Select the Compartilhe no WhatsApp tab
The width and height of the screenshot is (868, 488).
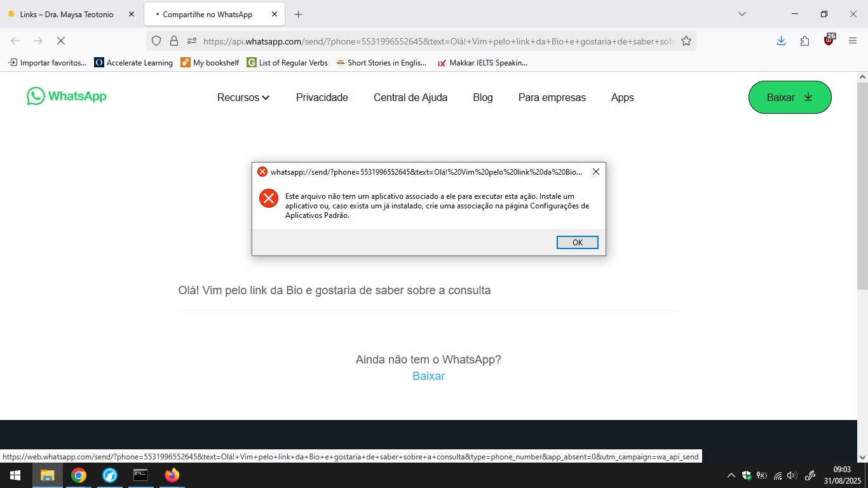pos(214,14)
